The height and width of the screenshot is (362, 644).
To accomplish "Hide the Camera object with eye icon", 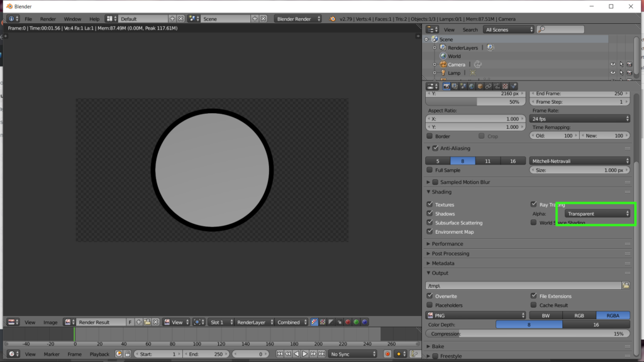I will (613, 64).
